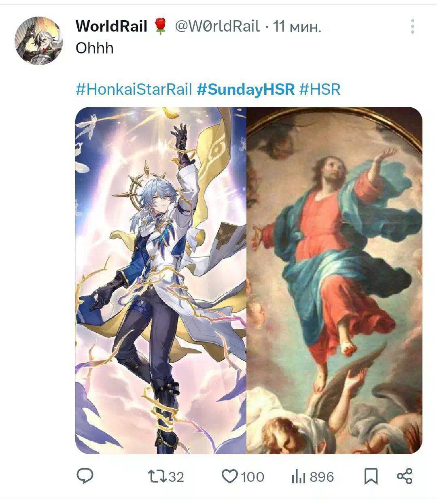Click the WorldRail display name

click(111, 26)
